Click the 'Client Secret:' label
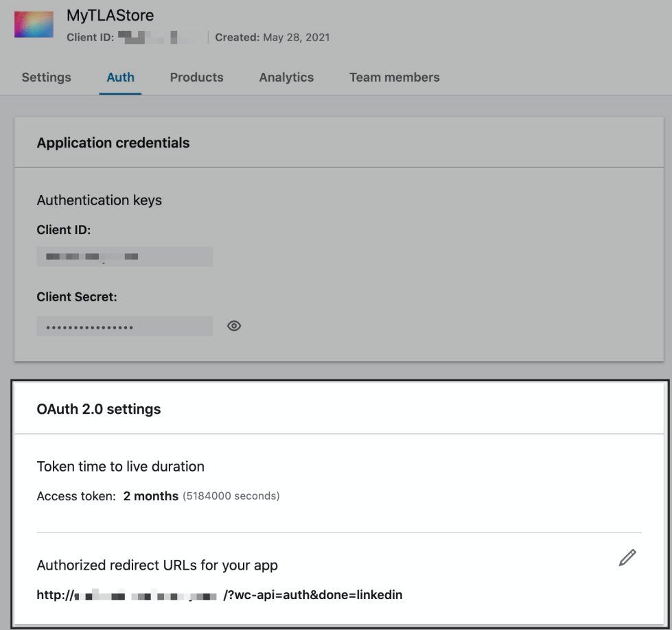The height and width of the screenshot is (630, 672). point(77,297)
